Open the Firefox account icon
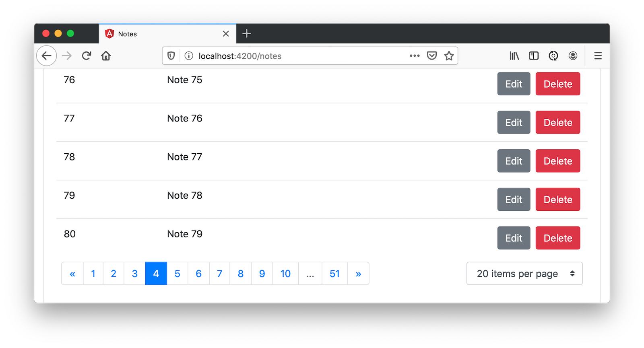The width and height of the screenshot is (644, 348). tap(573, 56)
